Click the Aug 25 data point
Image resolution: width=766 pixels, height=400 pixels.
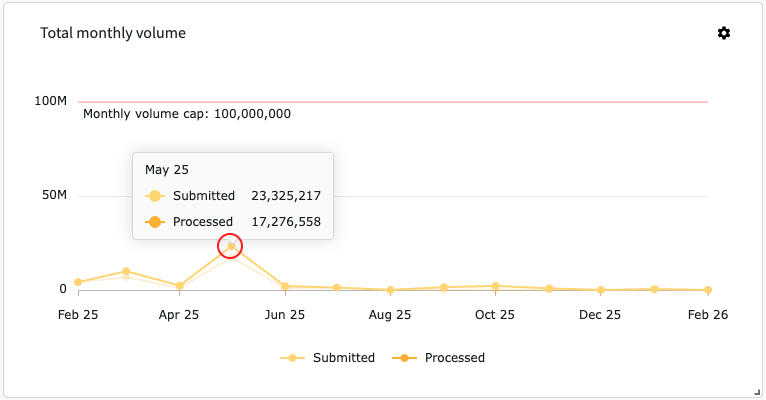[x=390, y=290]
